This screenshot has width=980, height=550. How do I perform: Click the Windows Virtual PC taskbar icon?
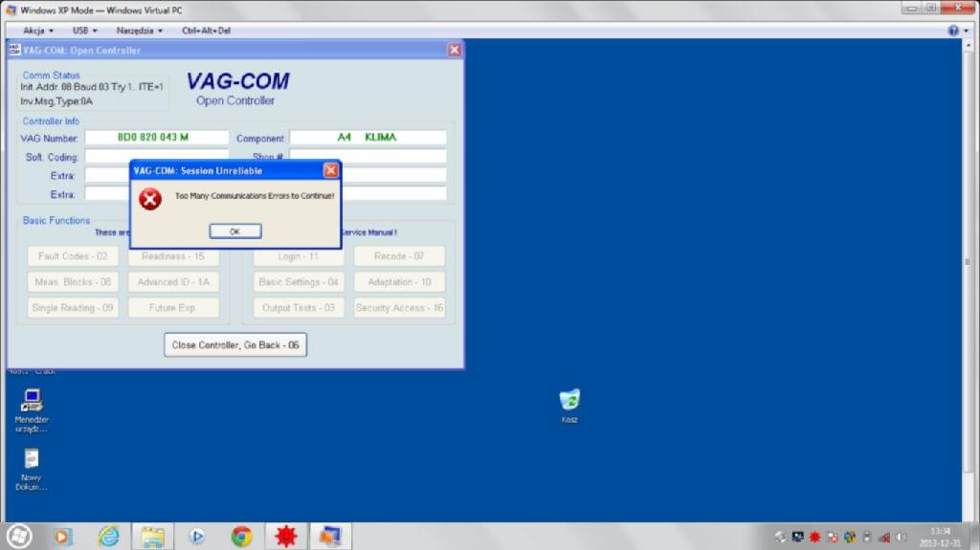(330, 537)
